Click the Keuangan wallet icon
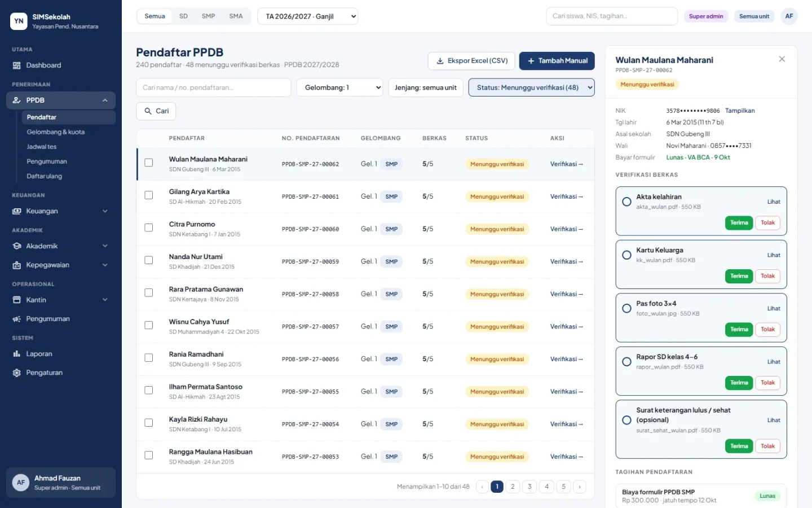 point(17,211)
